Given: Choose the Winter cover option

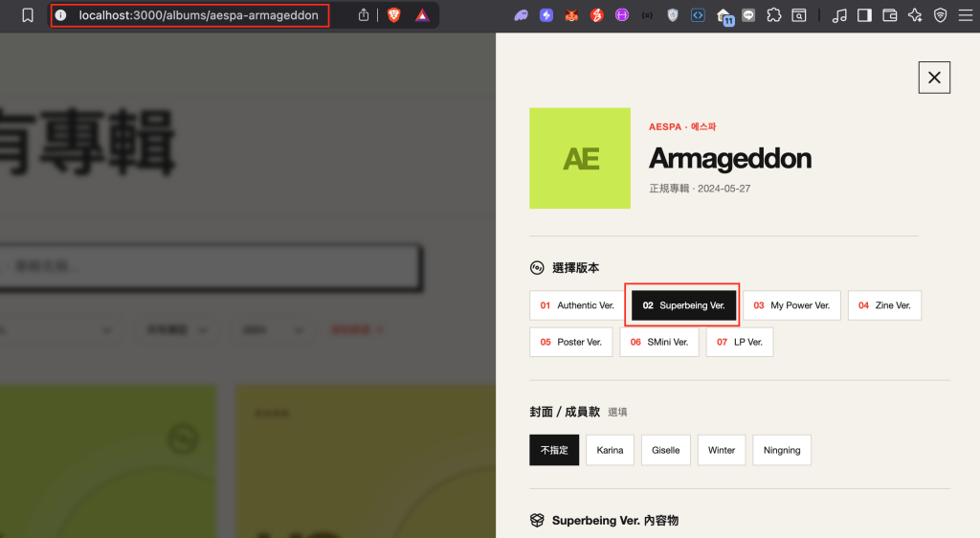Looking at the screenshot, I should pyautogui.click(x=722, y=450).
